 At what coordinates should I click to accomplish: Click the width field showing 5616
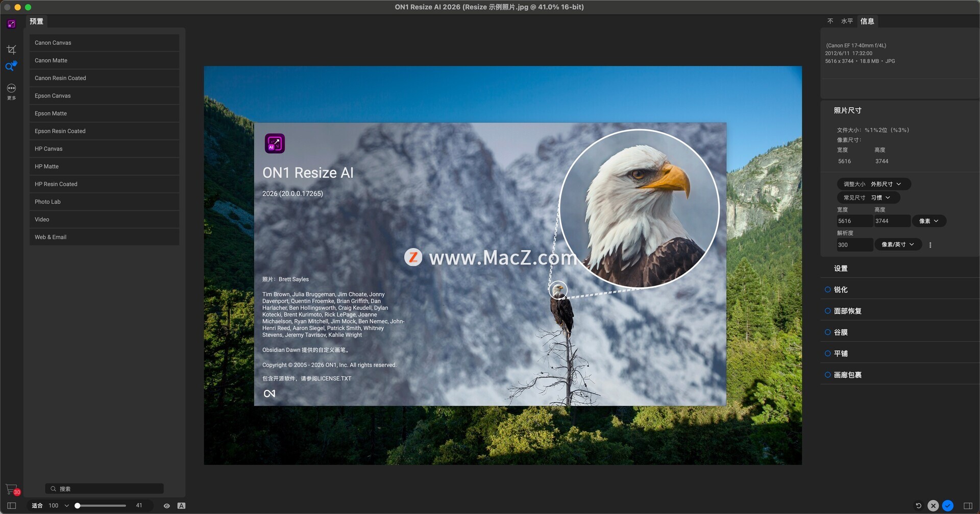click(x=854, y=221)
